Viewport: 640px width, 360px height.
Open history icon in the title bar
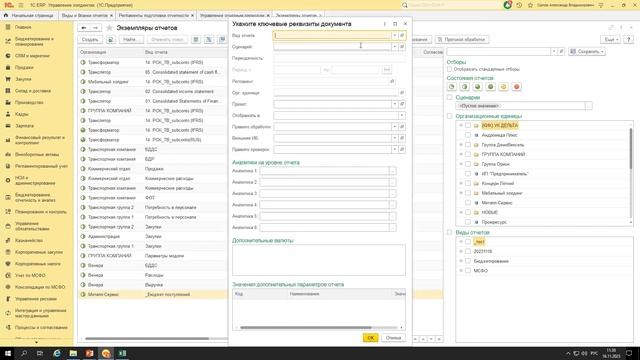519,5
